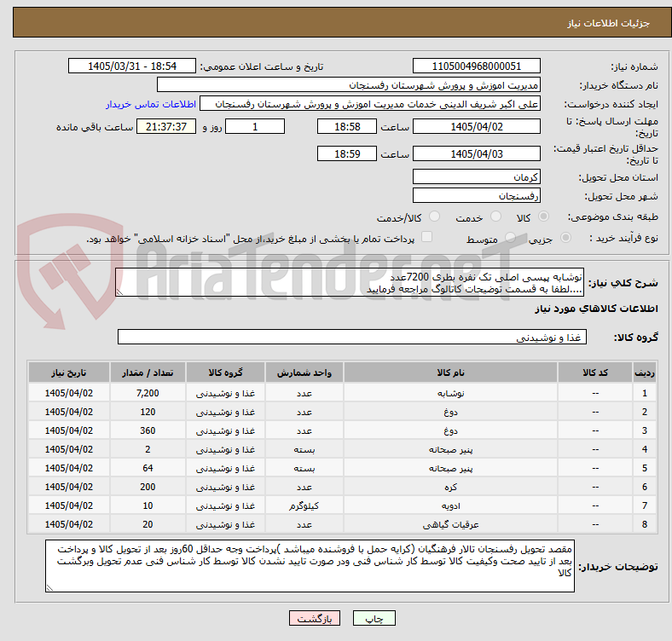Click the quantity 360 cell

[148, 430]
